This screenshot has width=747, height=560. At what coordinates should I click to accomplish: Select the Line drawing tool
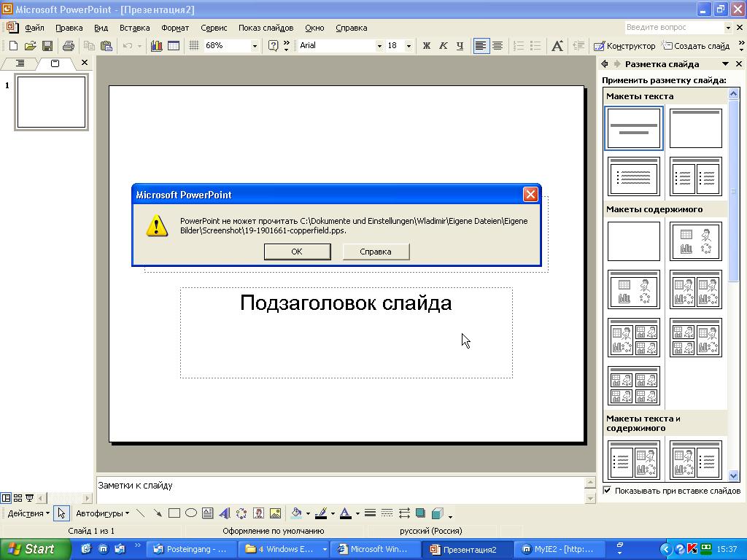tap(140, 513)
